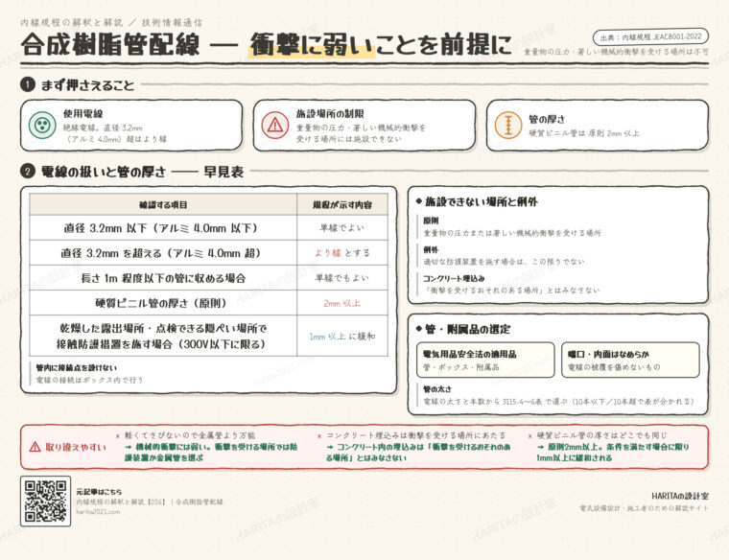729x560 pixels.
Task: Click the diamond bullet before 施設できない場所と例外
Action: tap(419, 201)
